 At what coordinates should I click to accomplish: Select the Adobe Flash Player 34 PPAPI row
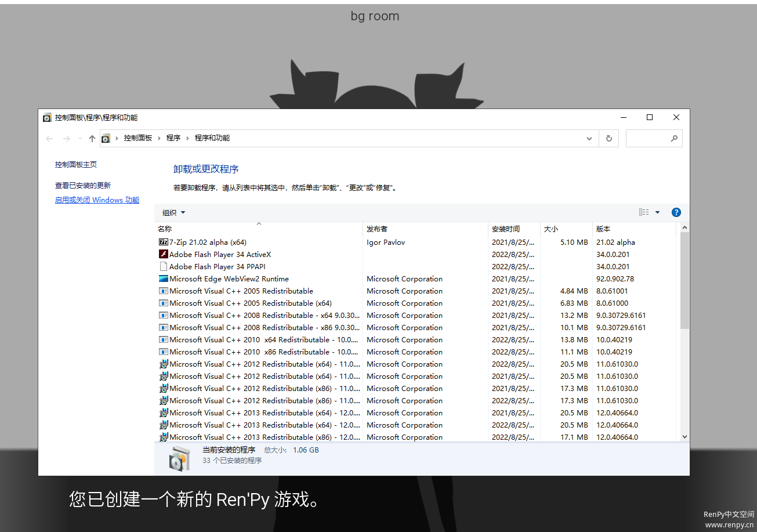click(416, 266)
